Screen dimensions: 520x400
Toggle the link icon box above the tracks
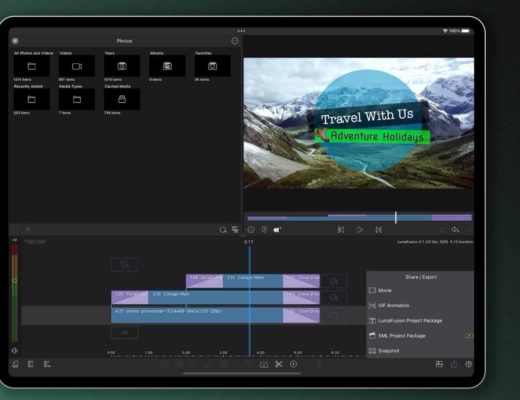(124, 265)
